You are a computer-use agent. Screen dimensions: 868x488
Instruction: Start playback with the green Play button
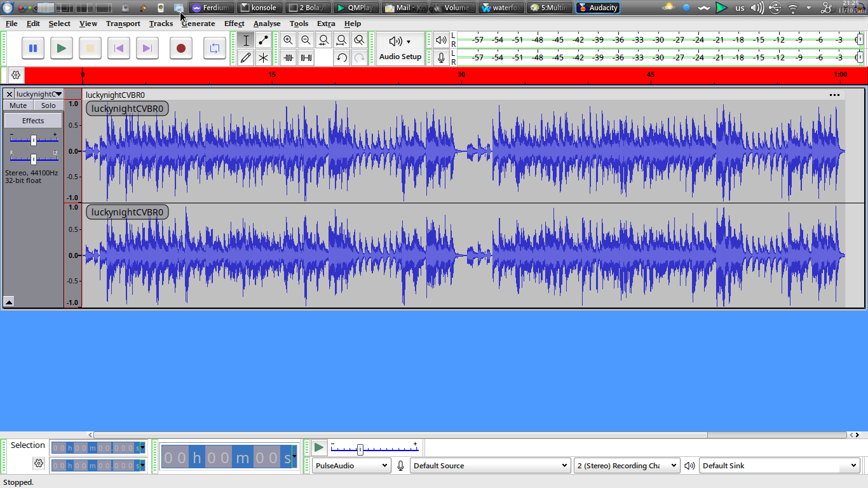[61, 48]
